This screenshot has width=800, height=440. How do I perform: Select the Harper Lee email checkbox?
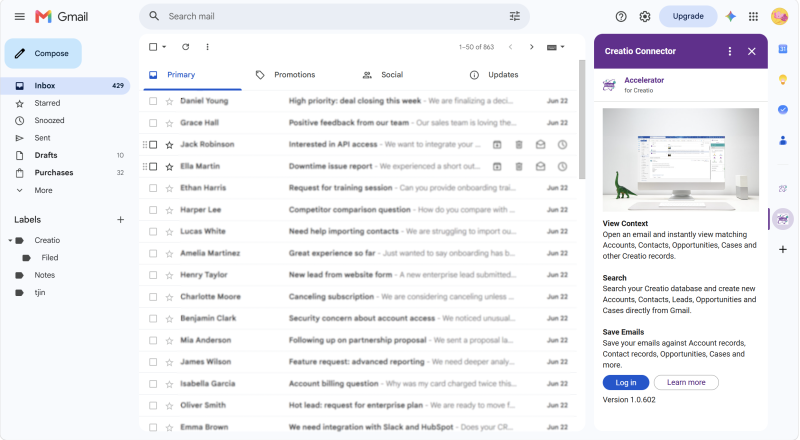[153, 210]
